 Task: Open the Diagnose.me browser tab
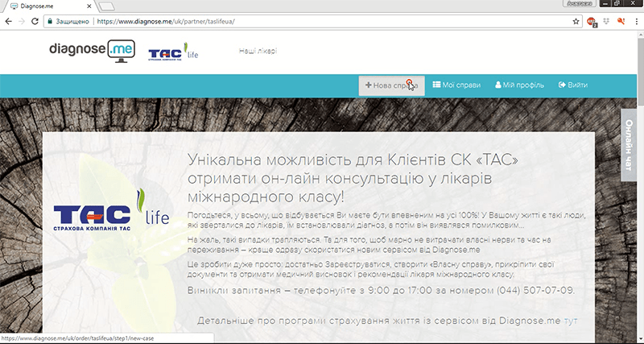click(49, 6)
